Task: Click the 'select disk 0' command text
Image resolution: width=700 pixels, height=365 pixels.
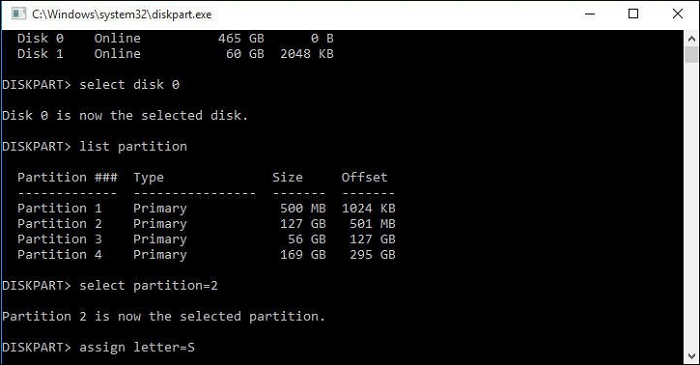Action: [x=129, y=84]
